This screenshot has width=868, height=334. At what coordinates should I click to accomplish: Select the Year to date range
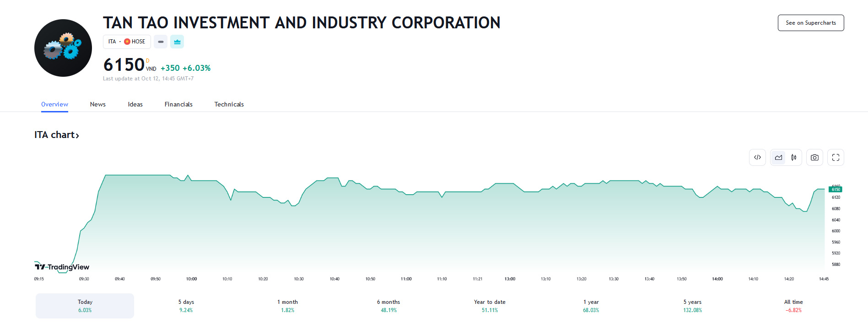click(490, 306)
